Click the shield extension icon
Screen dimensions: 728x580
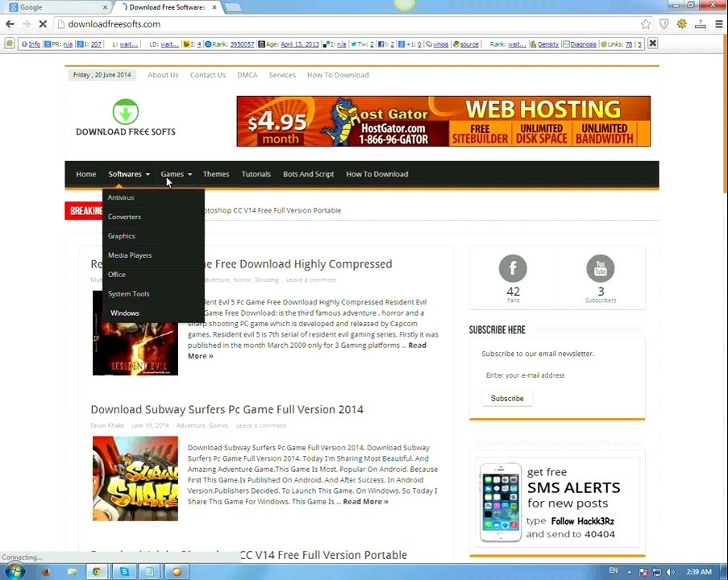(664, 24)
